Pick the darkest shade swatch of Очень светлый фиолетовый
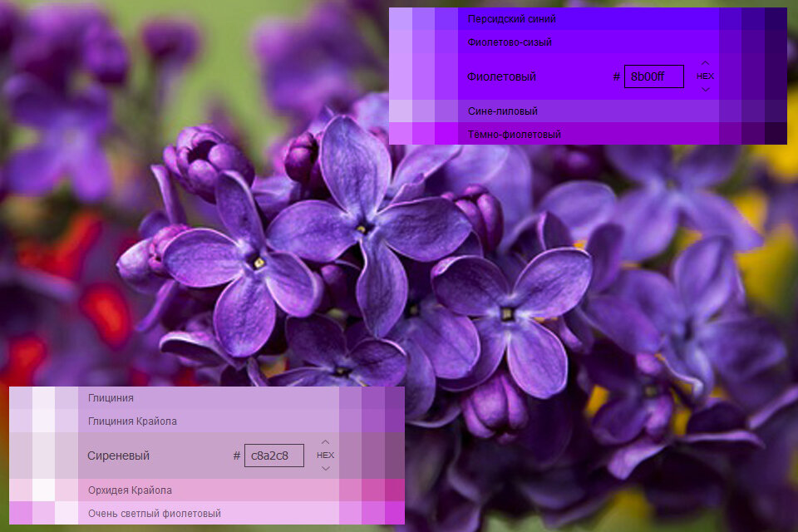 (x=395, y=513)
